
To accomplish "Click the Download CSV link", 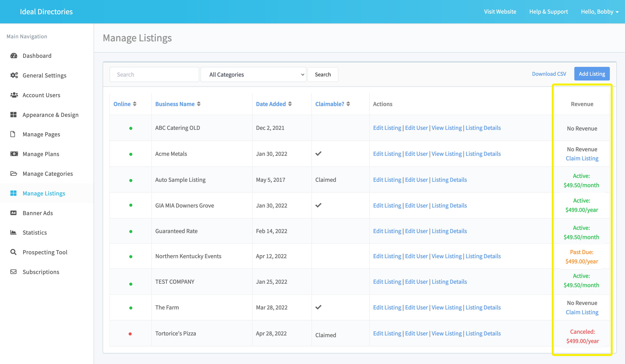I will click(549, 74).
